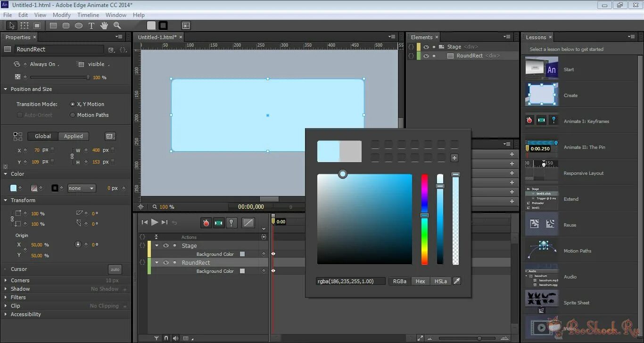
Task: Click the Global positioning button
Action: [43, 136]
